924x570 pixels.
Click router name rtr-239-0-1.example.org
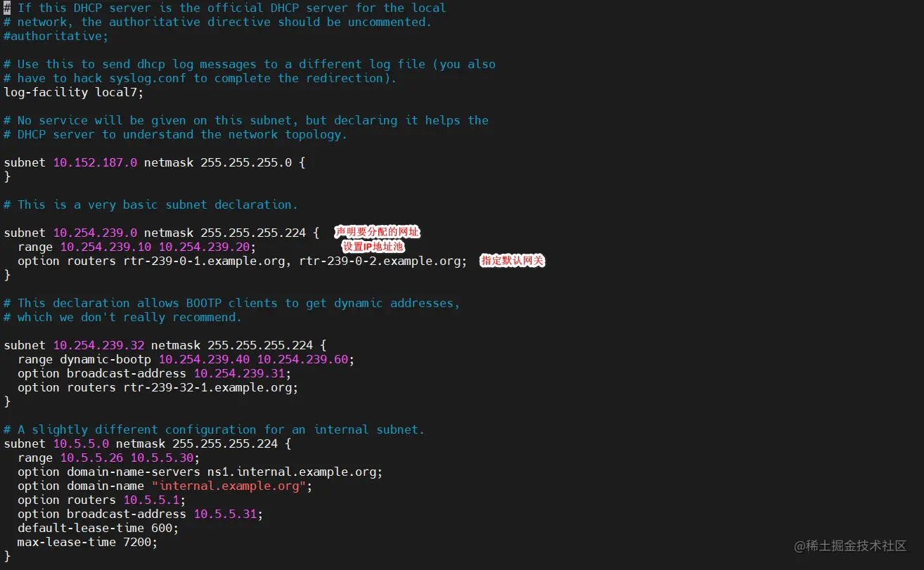pos(204,261)
